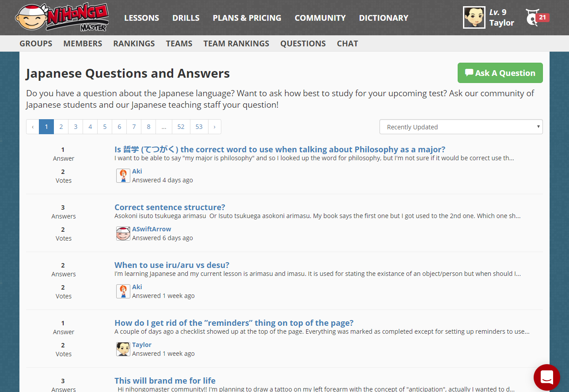569x392 pixels.
Task: Open the DICTIONARY menu item
Action: click(383, 18)
